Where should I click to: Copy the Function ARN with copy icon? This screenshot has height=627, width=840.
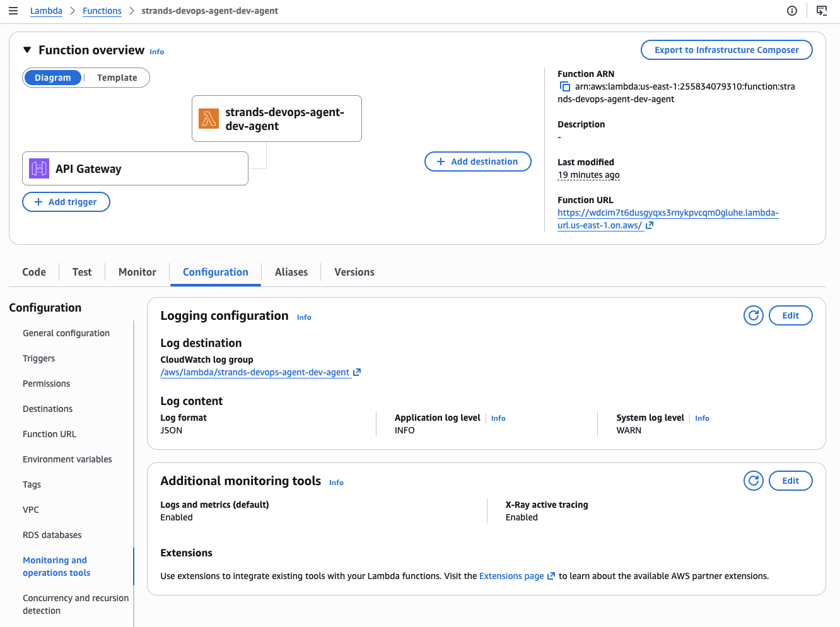pos(565,87)
